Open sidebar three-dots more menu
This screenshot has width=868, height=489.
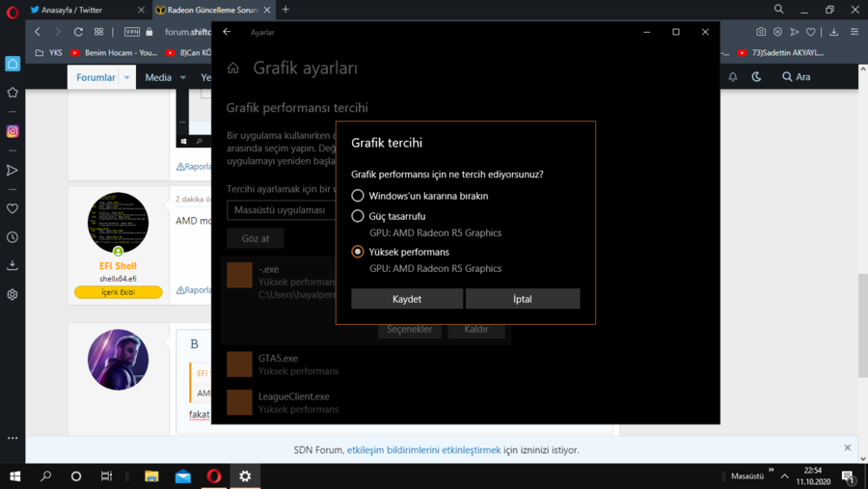tap(13, 438)
